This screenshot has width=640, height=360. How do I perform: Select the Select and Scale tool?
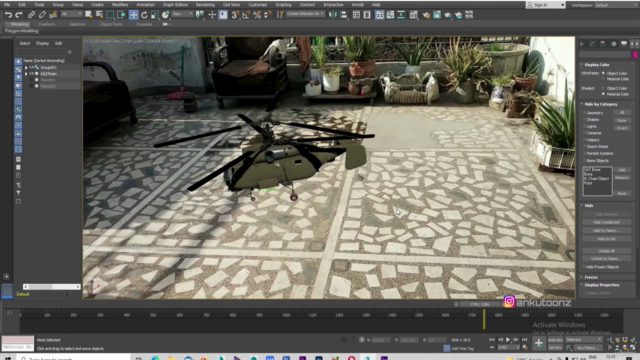(x=155, y=15)
